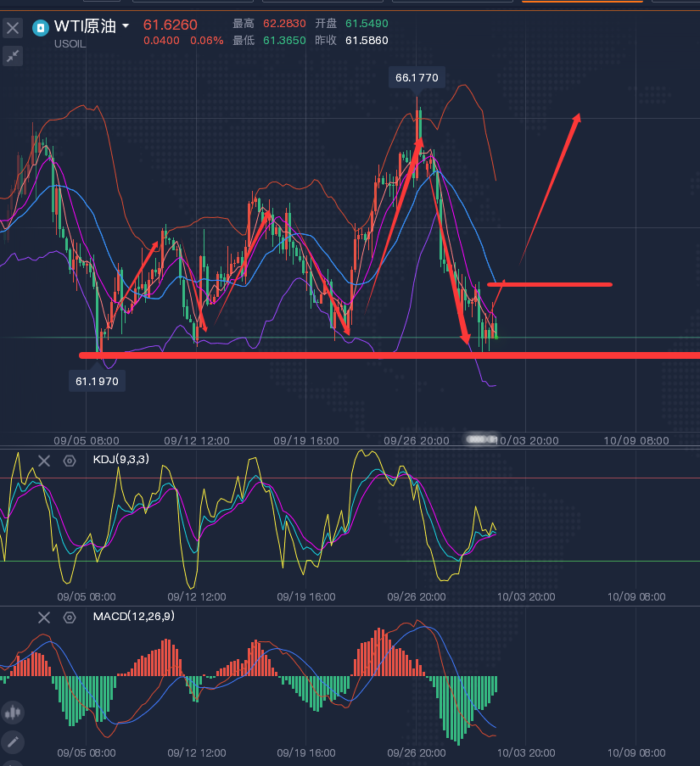
Task: Open KDJ indicator settings
Action: tap(70, 461)
